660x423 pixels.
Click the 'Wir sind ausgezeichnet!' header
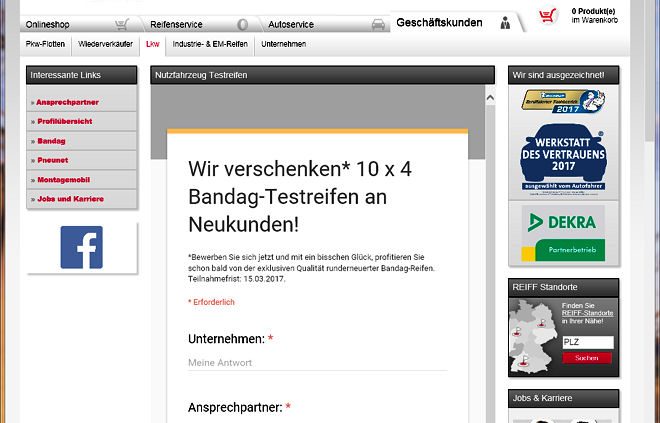(x=563, y=75)
